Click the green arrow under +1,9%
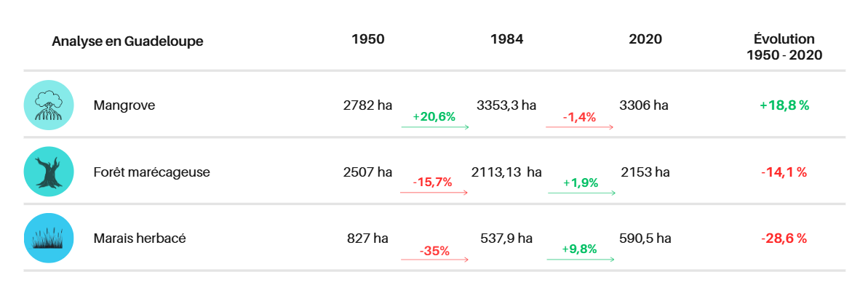Viewport: 868px width, 301px height. point(581,193)
